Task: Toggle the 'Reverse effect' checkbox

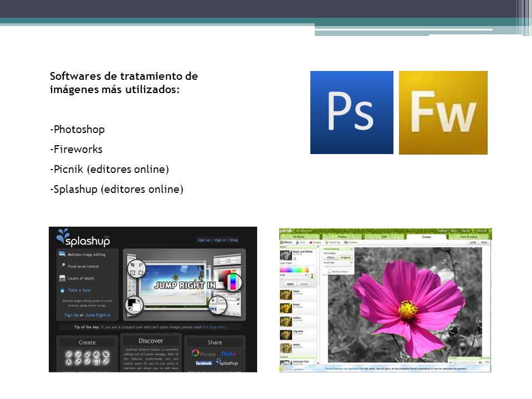Action: (330, 272)
